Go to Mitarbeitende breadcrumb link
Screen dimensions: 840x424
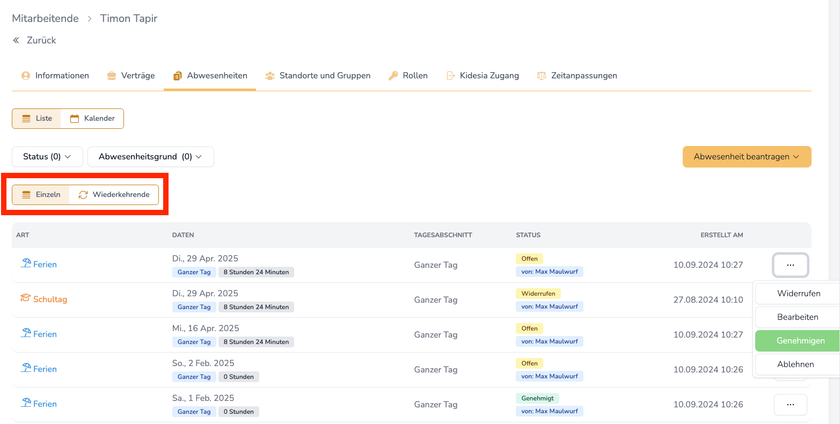click(x=45, y=18)
